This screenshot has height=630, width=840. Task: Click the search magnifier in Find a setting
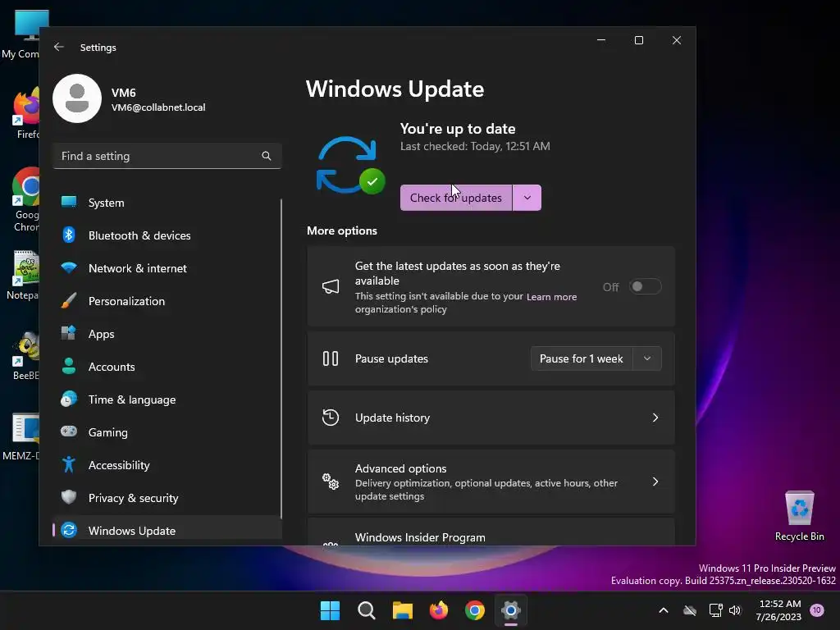[267, 156]
